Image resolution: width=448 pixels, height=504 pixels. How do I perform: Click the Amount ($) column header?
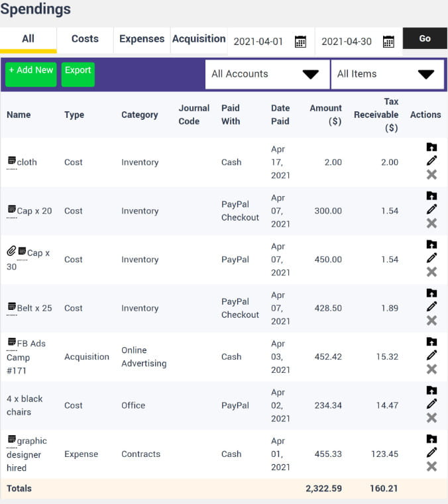[x=325, y=115]
